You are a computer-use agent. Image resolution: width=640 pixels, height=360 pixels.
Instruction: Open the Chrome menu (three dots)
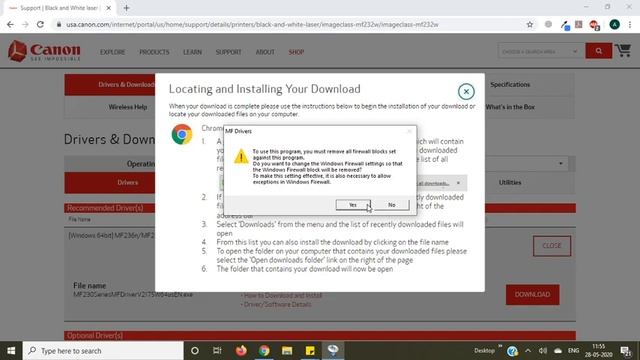click(630, 24)
